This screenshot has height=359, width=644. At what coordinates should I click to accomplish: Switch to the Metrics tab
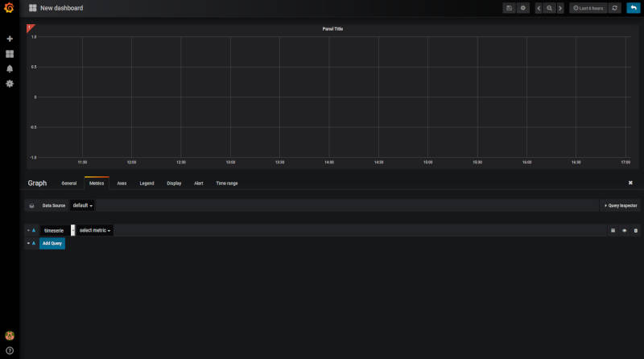point(97,184)
